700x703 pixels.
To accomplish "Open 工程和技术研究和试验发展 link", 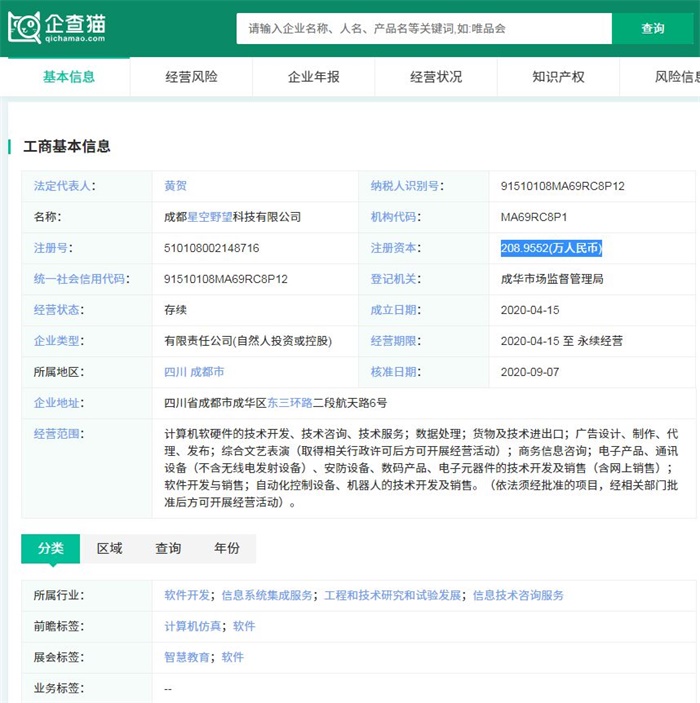I will click(392, 595).
